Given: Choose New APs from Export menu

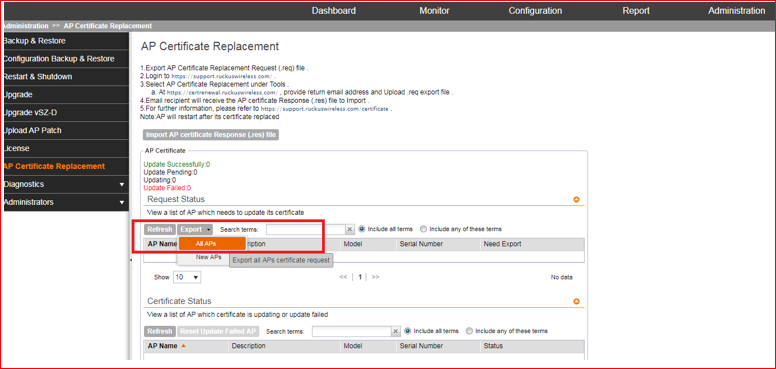Looking at the screenshot, I should point(208,257).
